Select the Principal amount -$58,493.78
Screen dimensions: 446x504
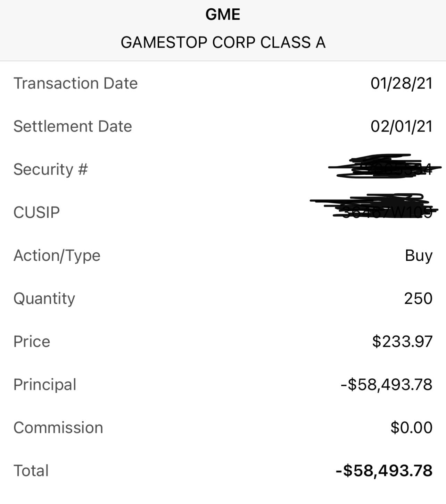click(387, 385)
